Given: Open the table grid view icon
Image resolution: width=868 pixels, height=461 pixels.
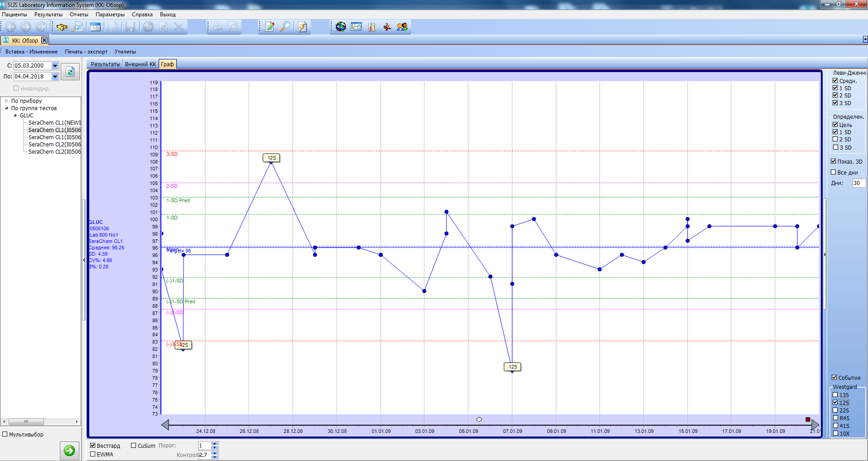Looking at the screenshot, I should (x=95, y=27).
